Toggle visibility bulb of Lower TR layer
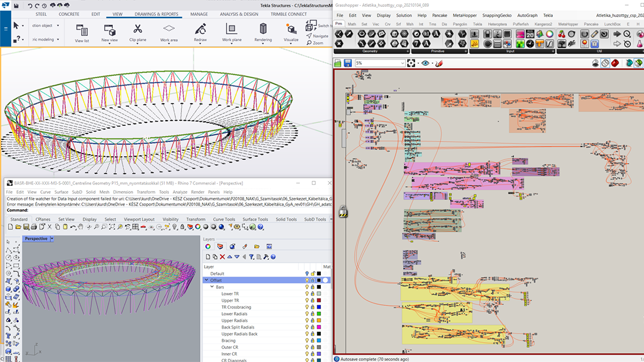The height and width of the screenshot is (362, 644). click(307, 294)
